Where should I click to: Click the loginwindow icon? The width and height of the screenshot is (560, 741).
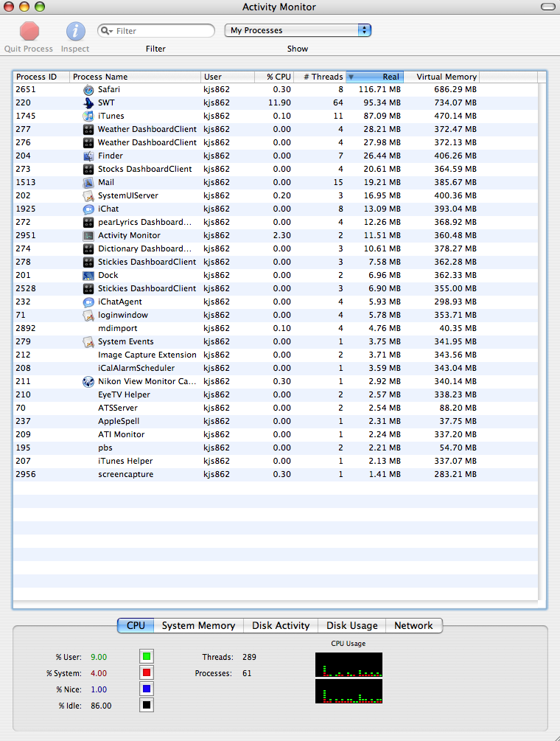(88, 316)
